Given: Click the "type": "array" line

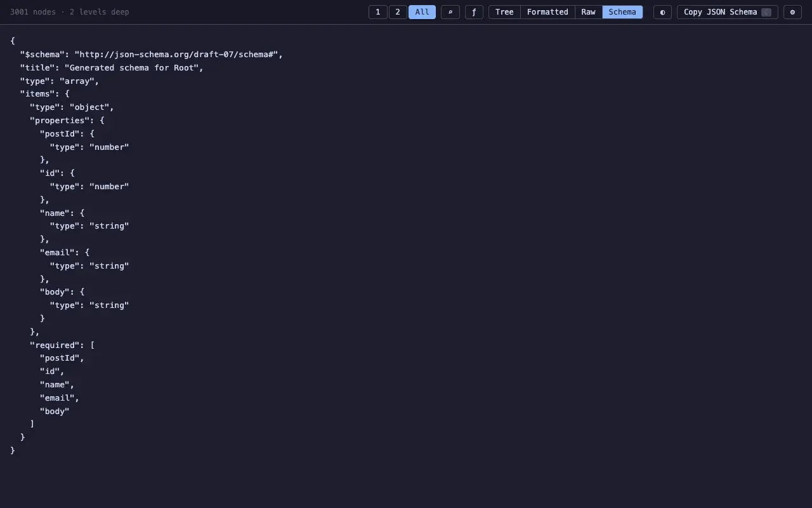Looking at the screenshot, I should [60, 81].
